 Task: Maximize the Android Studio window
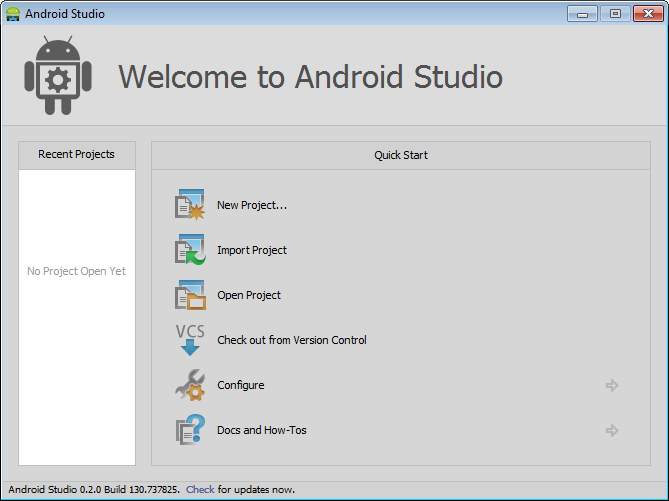[x=615, y=14]
